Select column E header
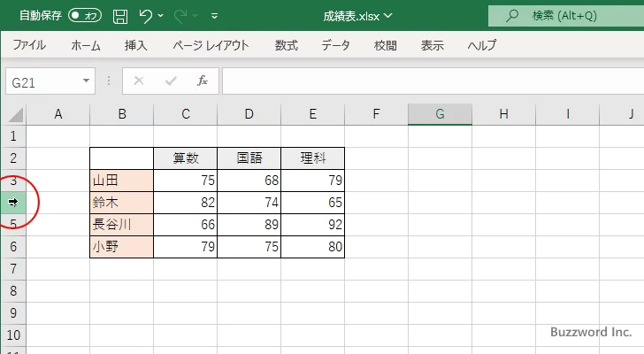This screenshot has height=354, width=644. point(312,114)
